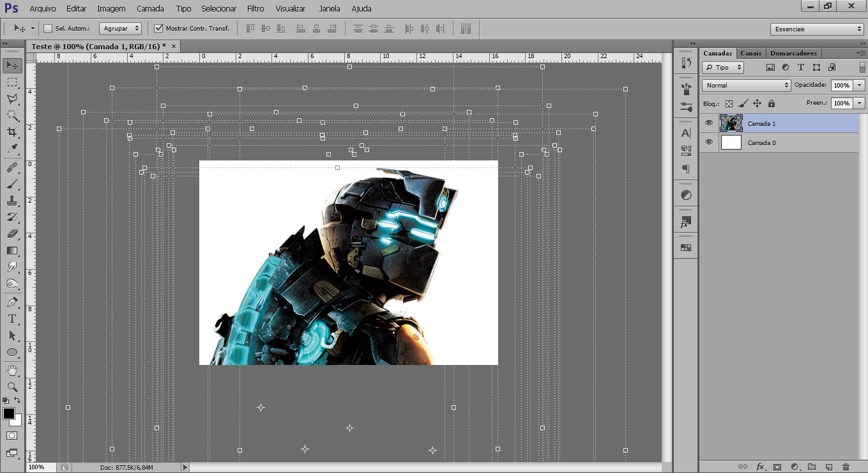Select the Pen tool
This screenshot has width=868, height=473.
point(12,302)
